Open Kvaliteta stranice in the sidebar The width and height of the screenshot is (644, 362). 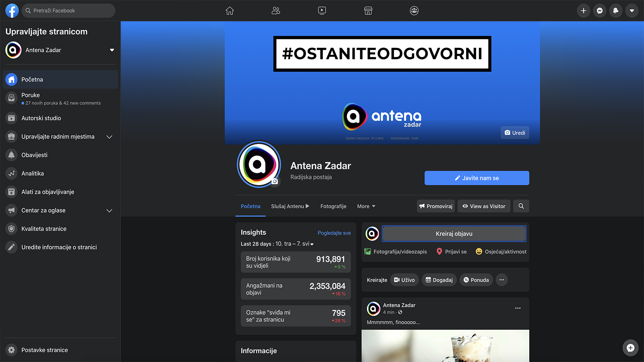pos(60,229)
